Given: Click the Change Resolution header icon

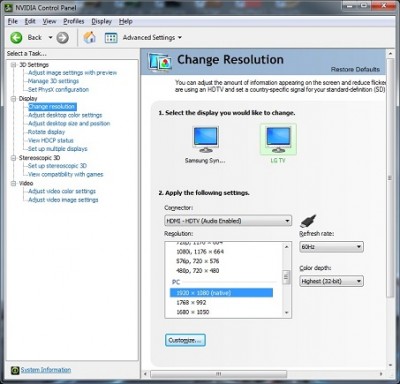Looking at the screenshot, I should pos(160,62).
